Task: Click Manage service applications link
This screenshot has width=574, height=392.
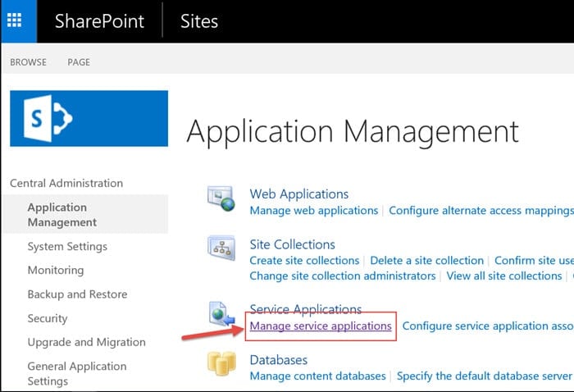Action: coord(321,326)
